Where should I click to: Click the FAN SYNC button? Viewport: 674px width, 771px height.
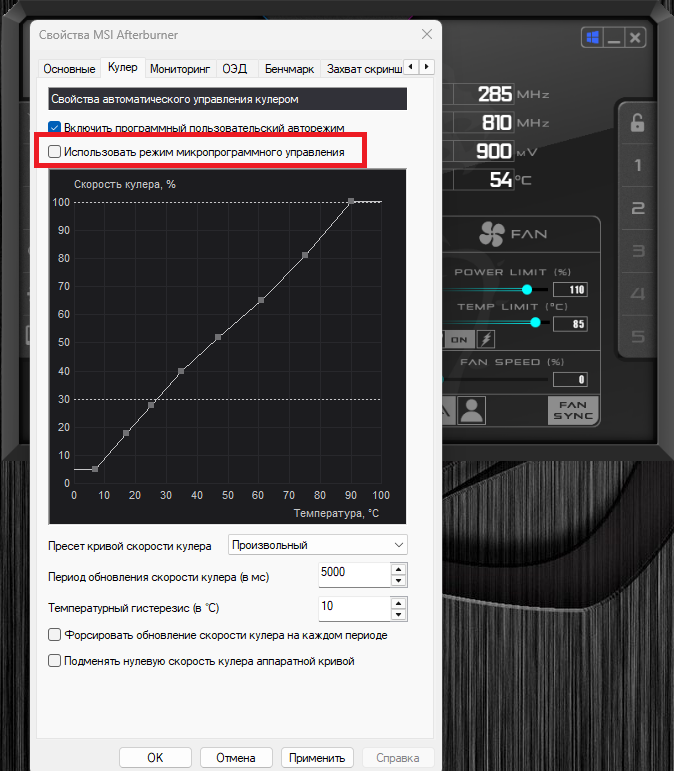[x=573, y=410]
